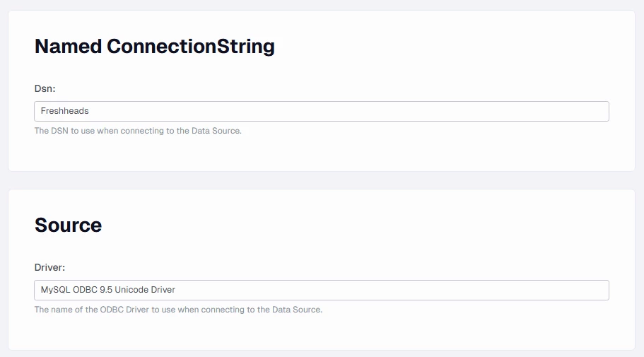
Task: Click the page background between the two cards
Action: (321, 180)
